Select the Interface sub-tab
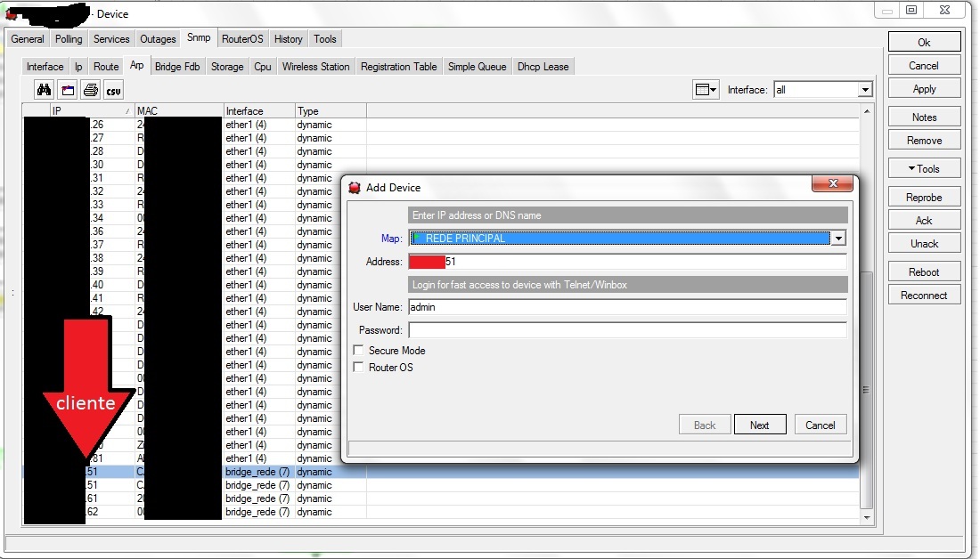The height and width of the screenshot is (559, 980). pyautogui.click(x=45, y=66)
